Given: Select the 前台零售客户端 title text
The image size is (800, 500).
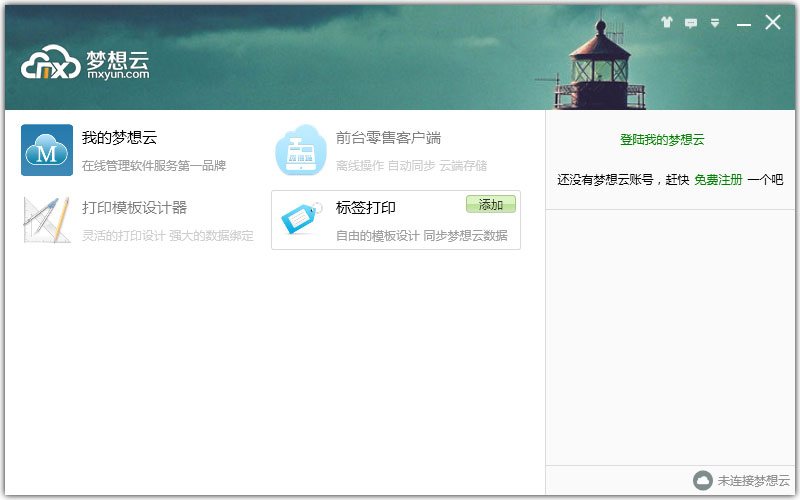Looking at the screenshot, I should coord(388,137).
